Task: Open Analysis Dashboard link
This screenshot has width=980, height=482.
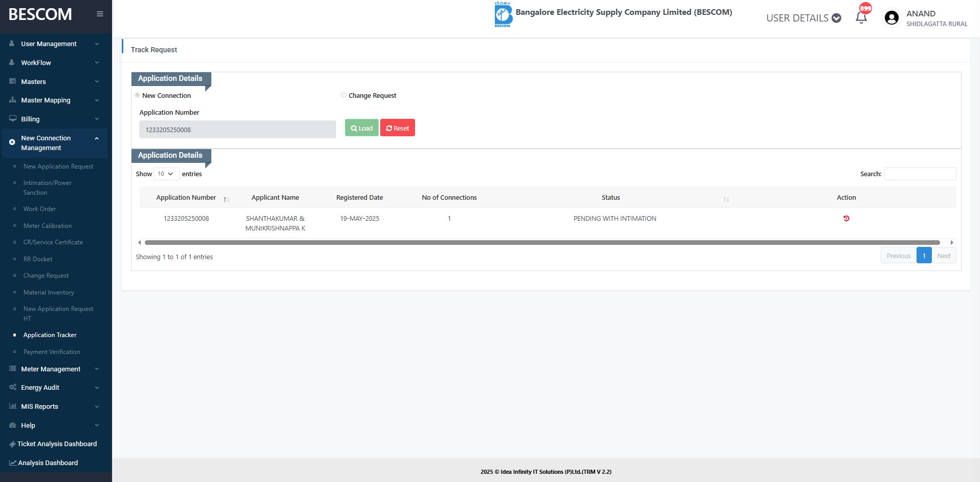Action: pyautogui.click(x=48, y=463)
